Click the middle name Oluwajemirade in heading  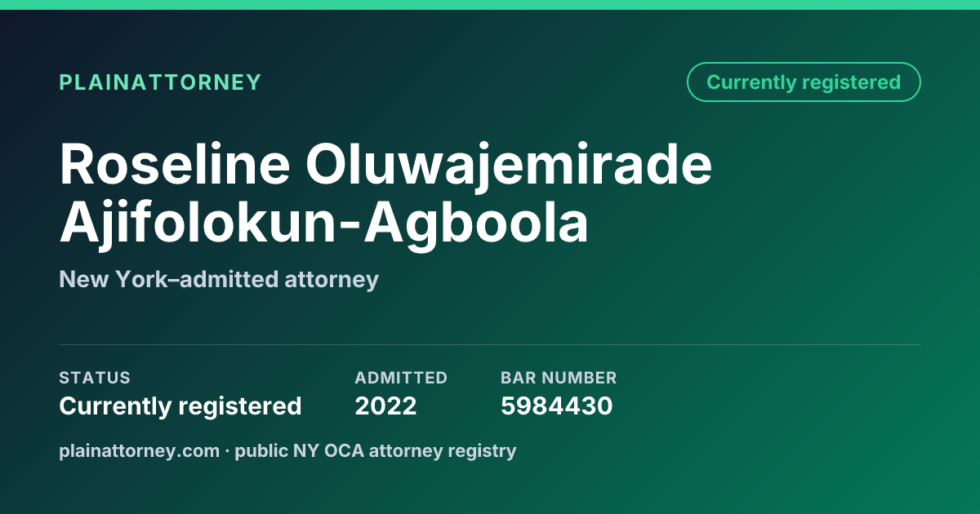(509, 166)
